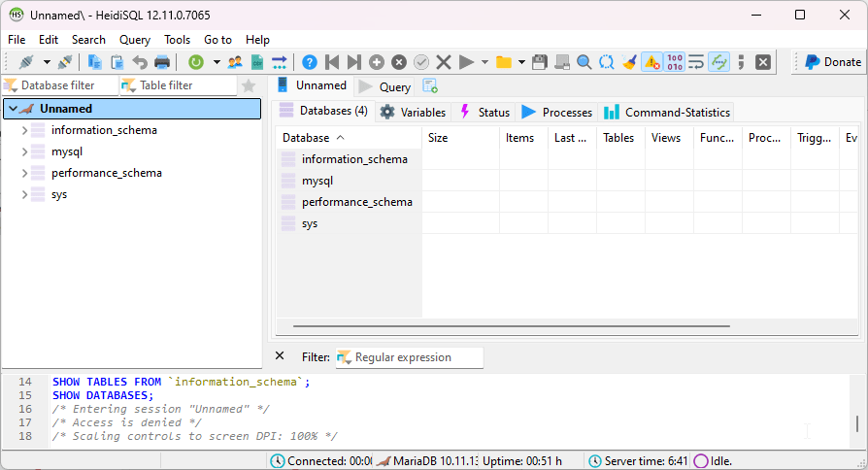Click the new query tab icon
Image resolution: width=868 pixels, height=470 pixels.
coord(429,86)
